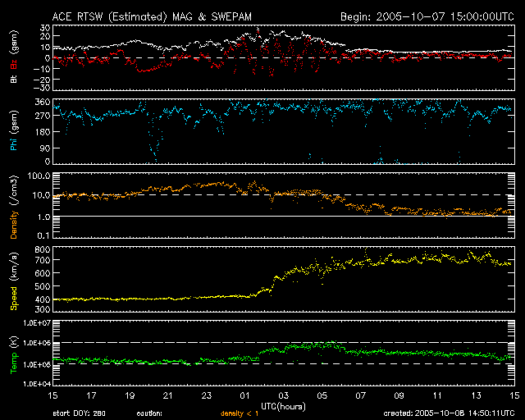Click the 'UTC(hours)' x-axis caption
The height and width of the screenshot is (420, 525).
point(283,407)
